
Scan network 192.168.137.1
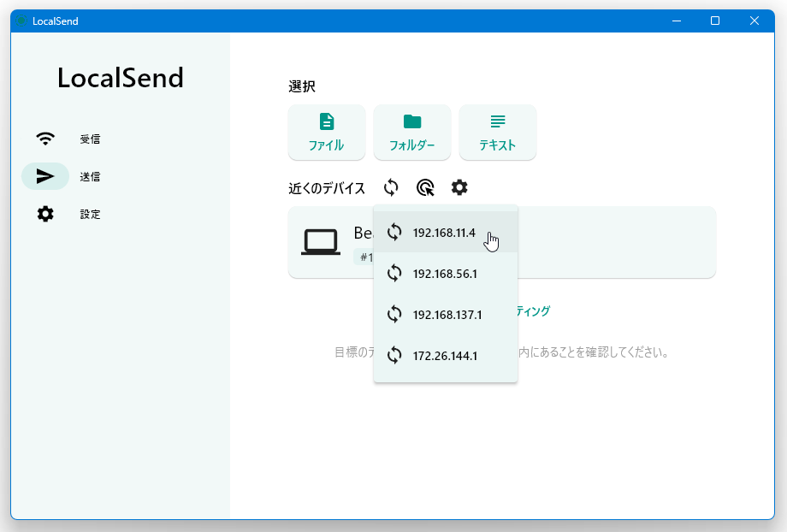(x=446, y=315)
